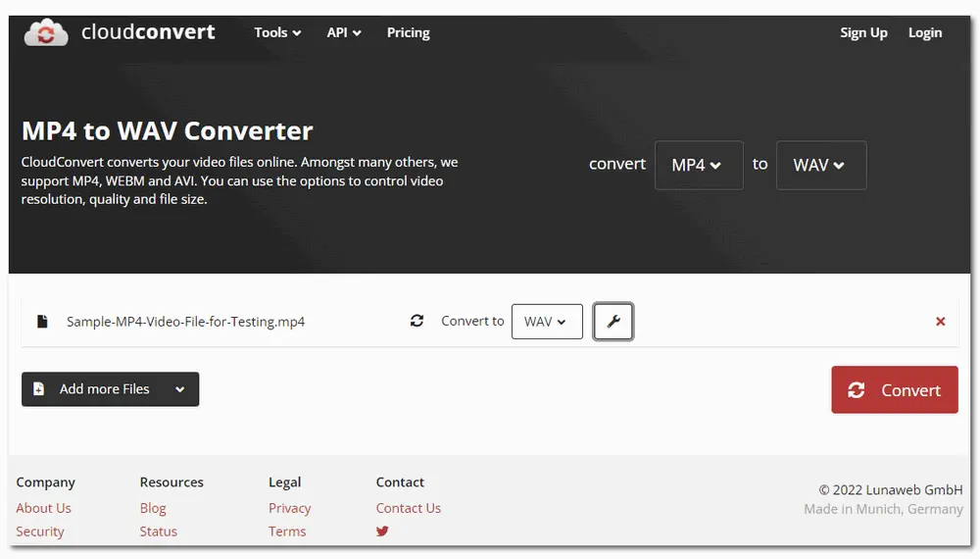Open the Security footer link

pos(40,531)
